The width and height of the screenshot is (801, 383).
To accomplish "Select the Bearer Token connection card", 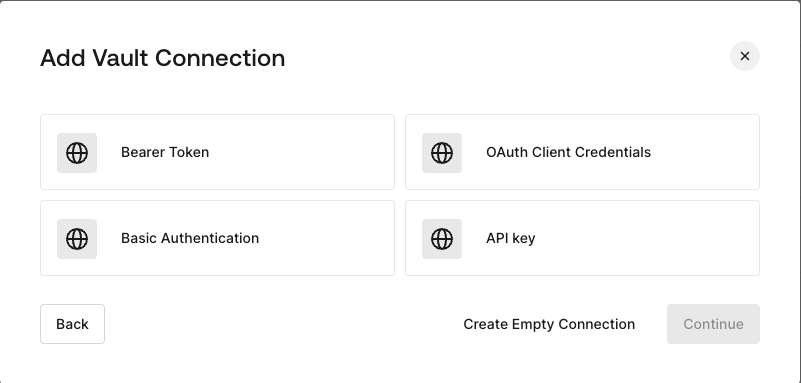I will [x=218, y=152].
